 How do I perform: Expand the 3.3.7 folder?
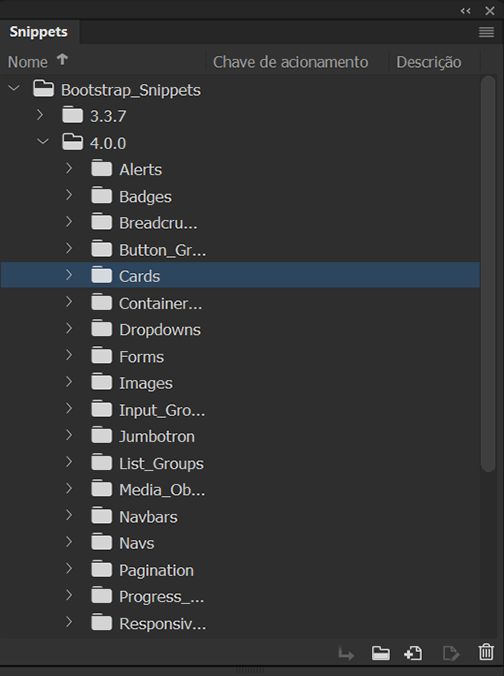tap(40, 115)
